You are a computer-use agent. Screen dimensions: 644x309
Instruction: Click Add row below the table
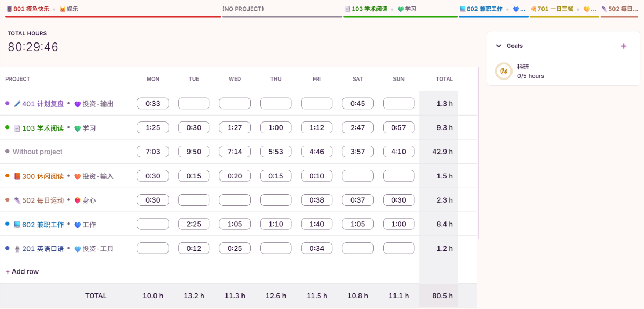tap(22, 271)
